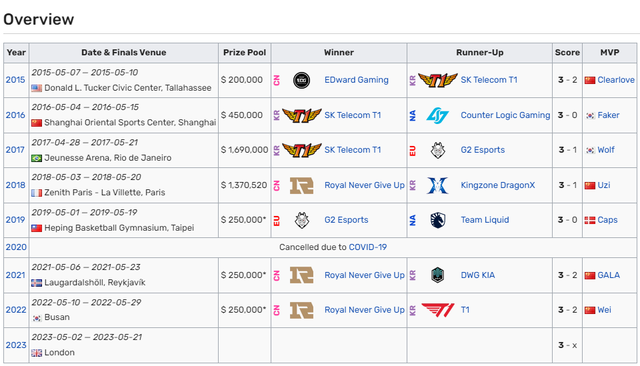Click the DWG KIA logo
The image size is (640, 366).
[438, 275]
